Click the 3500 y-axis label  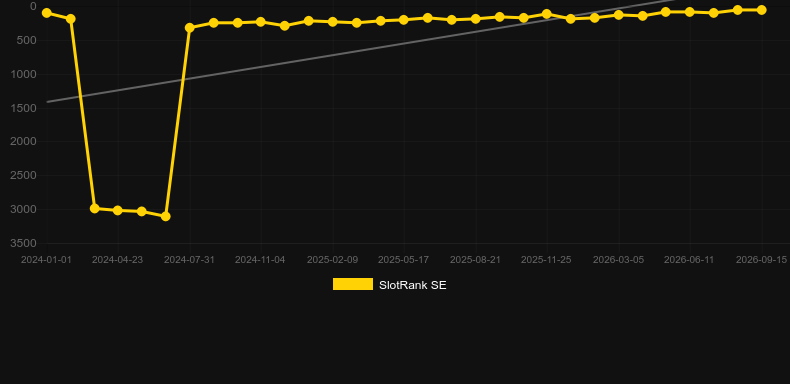point(24,243)
